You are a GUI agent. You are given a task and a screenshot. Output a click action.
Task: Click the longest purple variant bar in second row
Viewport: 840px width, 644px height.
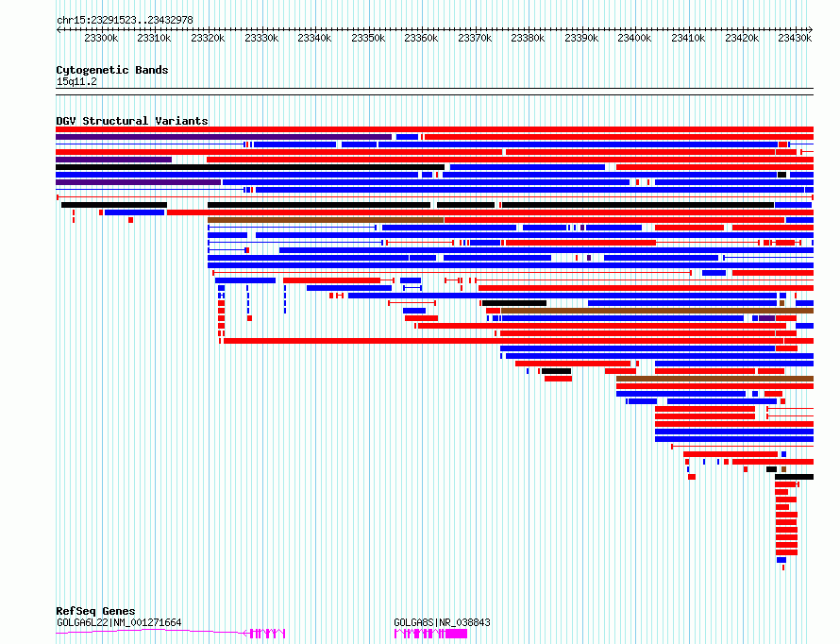click(224, 137)
